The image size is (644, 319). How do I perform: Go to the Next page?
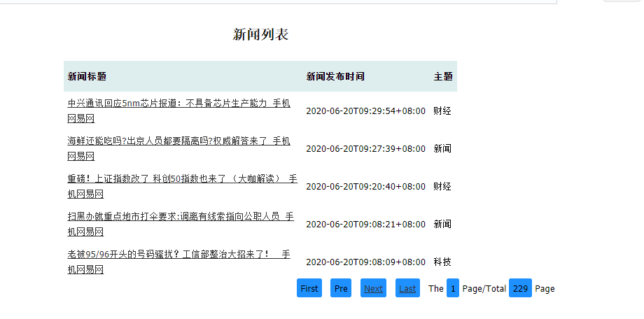tap(373, 288)
